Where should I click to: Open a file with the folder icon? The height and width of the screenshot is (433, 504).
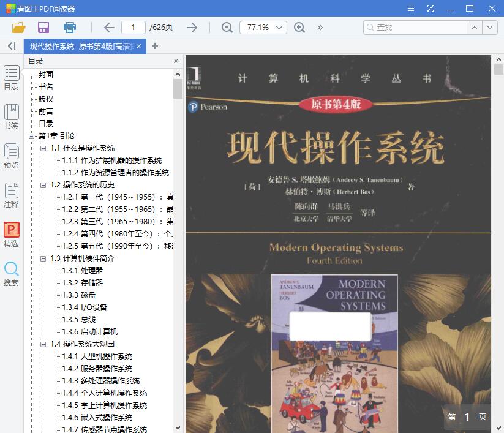click(x=18, y=28)
